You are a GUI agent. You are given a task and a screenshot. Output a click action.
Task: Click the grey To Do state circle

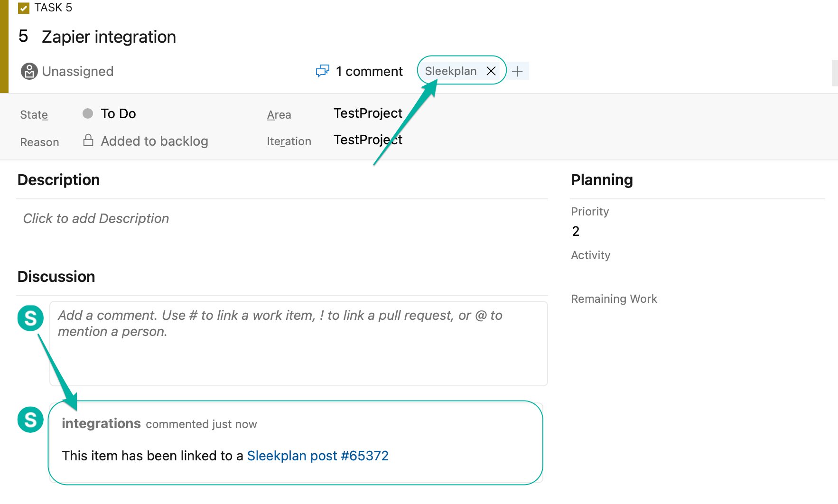(88, 113)
